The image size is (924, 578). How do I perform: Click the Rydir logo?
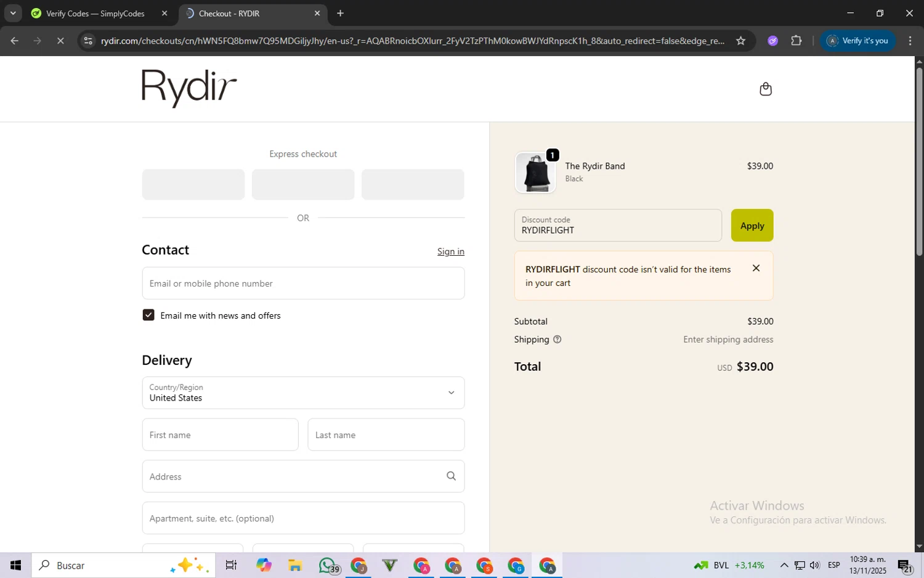click(189, 89)
